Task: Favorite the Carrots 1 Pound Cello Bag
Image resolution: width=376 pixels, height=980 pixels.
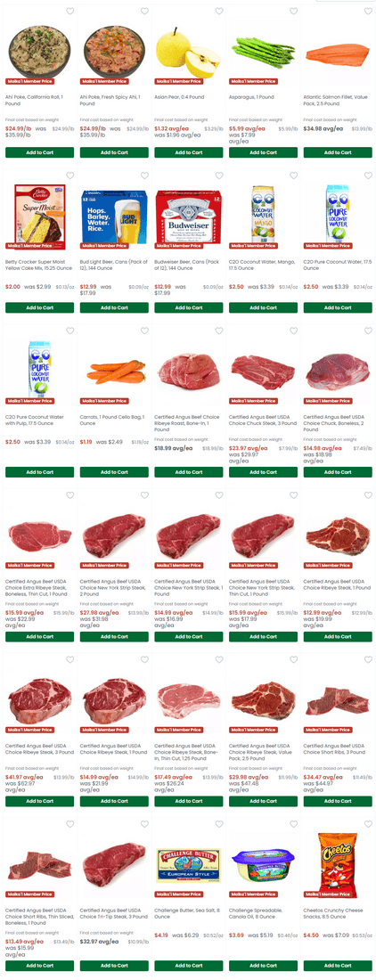Action: pyautogui.click(x=144, y=331)
